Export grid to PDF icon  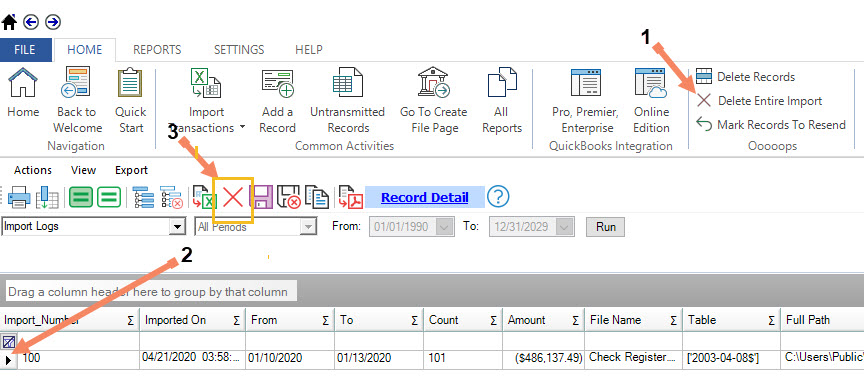[x=351, y=197]
